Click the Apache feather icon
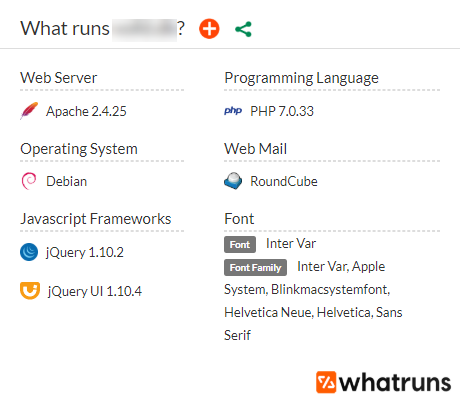 coord(29,110)
